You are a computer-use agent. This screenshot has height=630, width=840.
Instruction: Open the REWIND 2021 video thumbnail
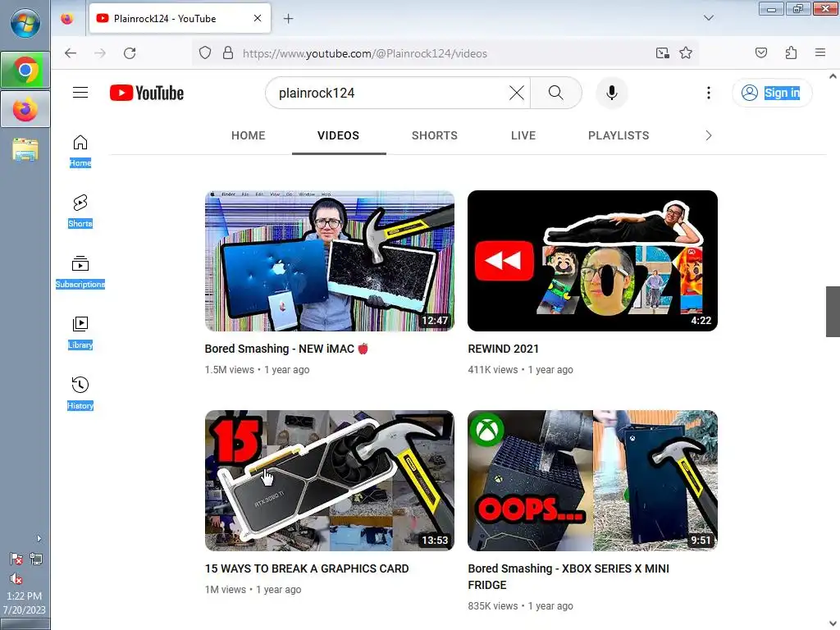pos(592,261)
